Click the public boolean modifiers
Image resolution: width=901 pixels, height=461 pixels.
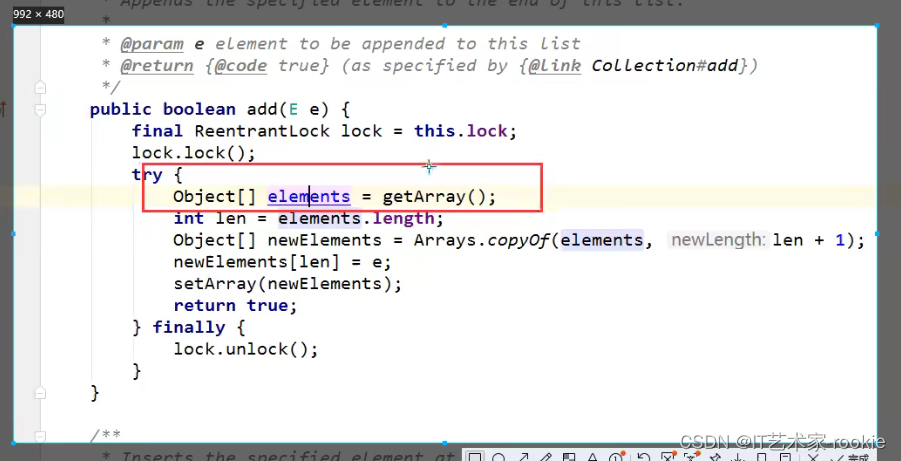pyautogui.click(x=163, y=109)
